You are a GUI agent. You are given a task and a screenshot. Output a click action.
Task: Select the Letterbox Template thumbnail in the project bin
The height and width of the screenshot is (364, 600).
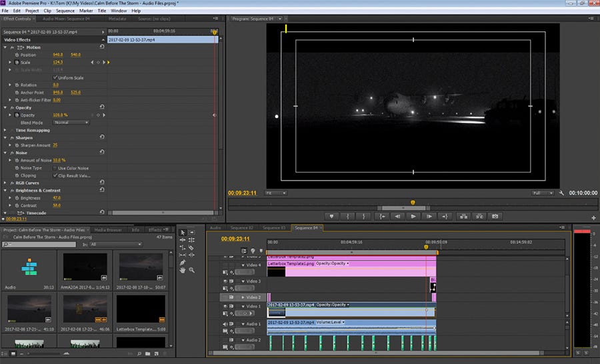point(141,309)
